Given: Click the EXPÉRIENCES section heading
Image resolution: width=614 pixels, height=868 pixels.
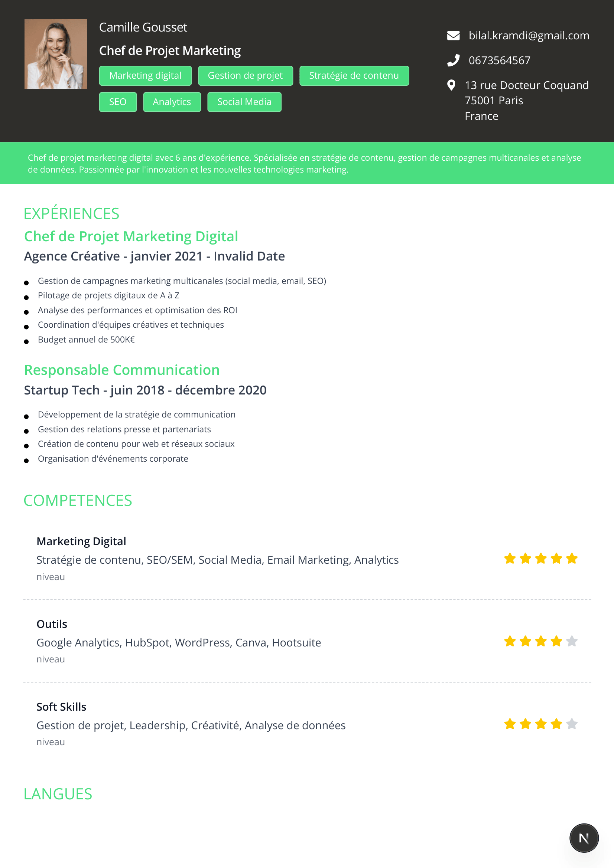Looking at the screenshot, I should point(71,214).
